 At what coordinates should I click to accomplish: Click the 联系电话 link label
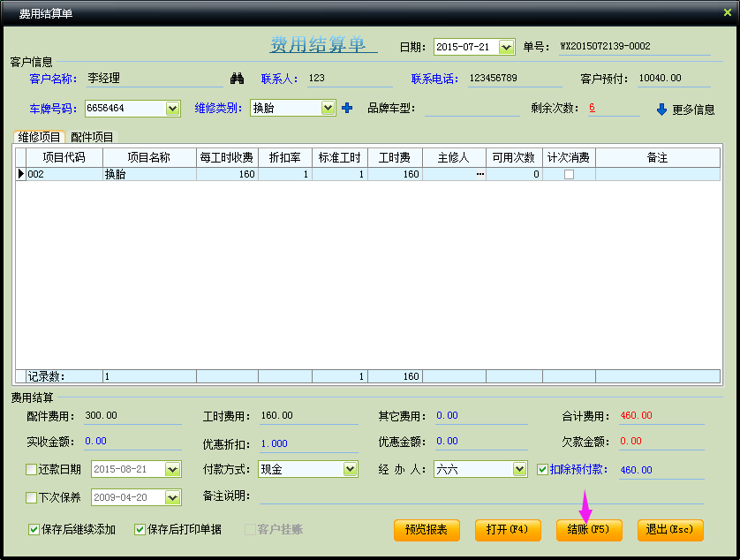click(x=434, y=79)
